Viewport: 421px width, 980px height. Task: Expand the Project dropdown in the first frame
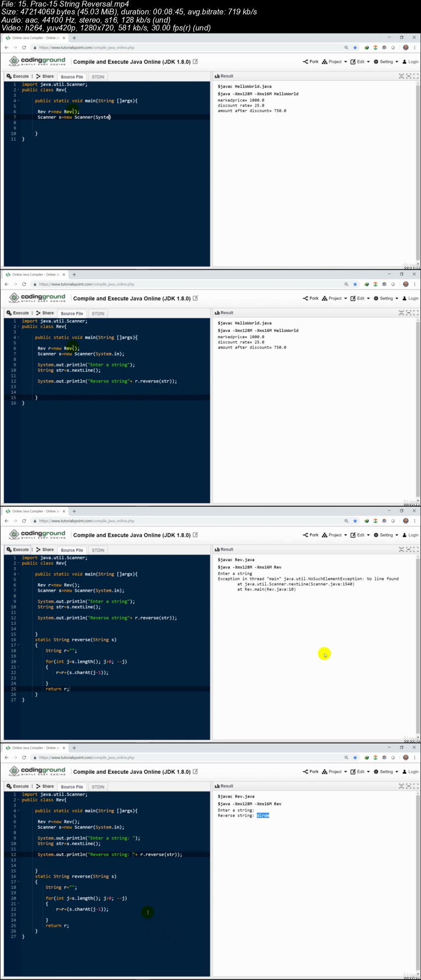pos(335,62)
